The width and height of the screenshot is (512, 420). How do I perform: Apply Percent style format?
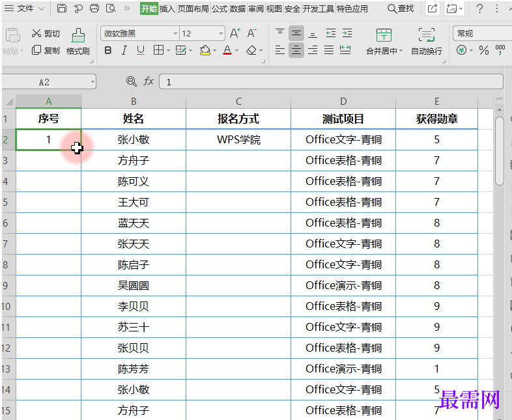483,50
